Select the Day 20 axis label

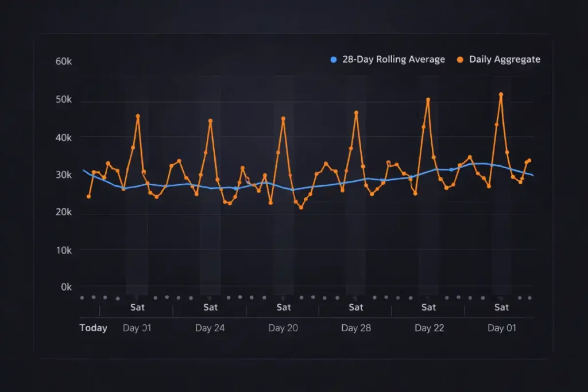[x=283, y=328]
